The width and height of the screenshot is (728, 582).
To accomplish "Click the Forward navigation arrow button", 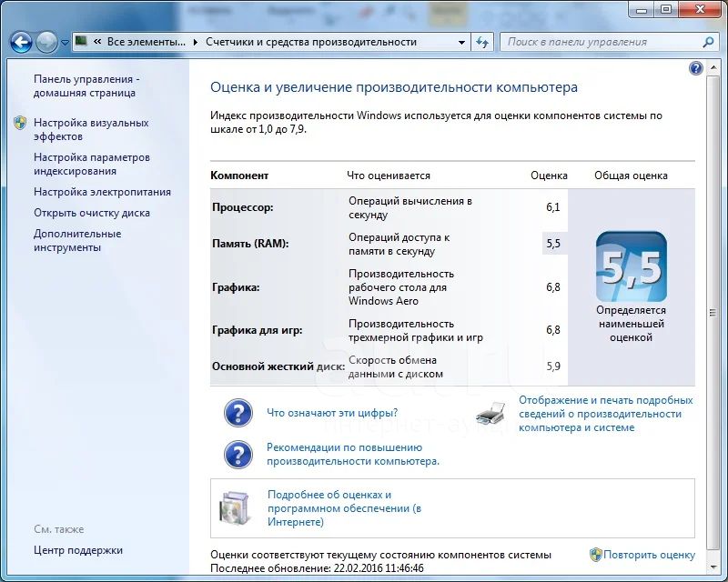I will point(46,43).
